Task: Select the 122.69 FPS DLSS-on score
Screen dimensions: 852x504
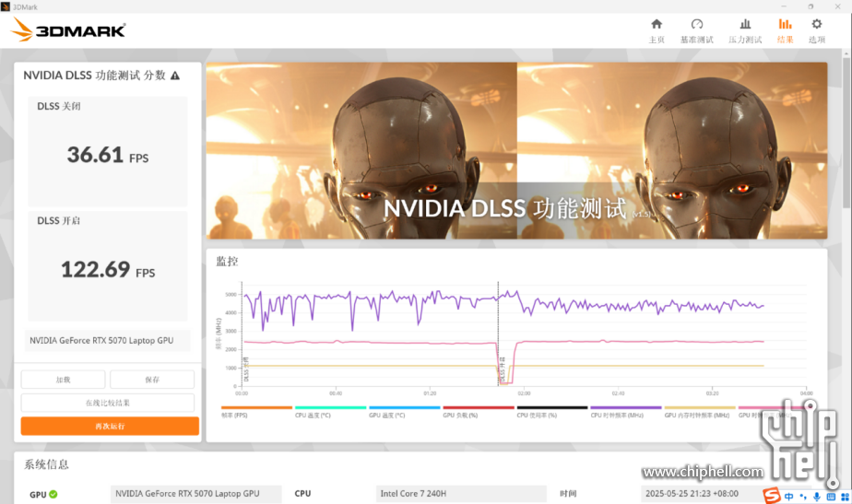Action: pos(108,270)
